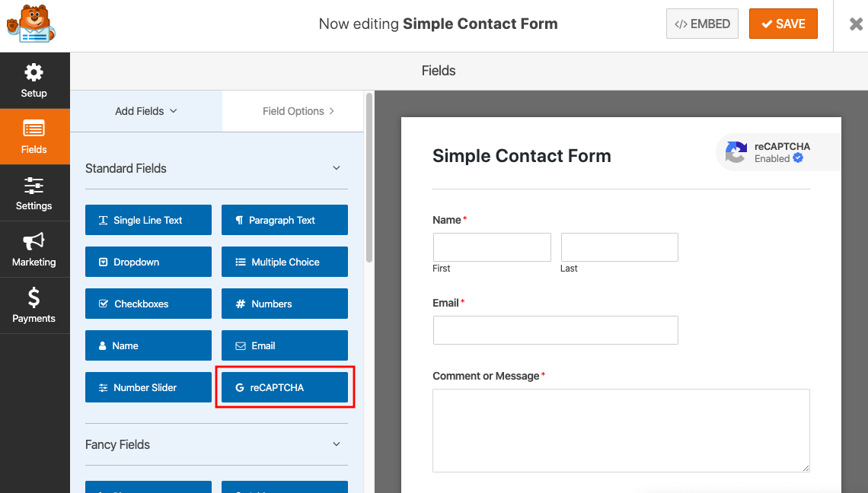
Task: Add a Number Slider field
Action: [148, 387]
